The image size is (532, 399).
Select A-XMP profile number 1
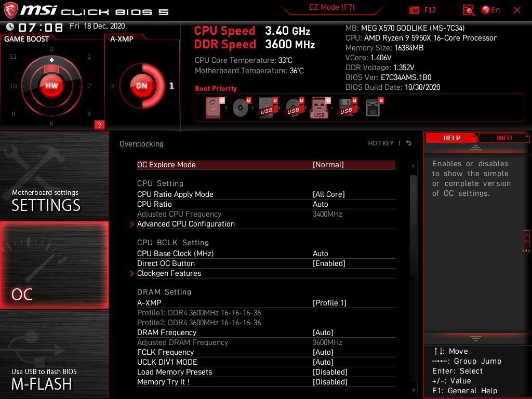[171, 86]
